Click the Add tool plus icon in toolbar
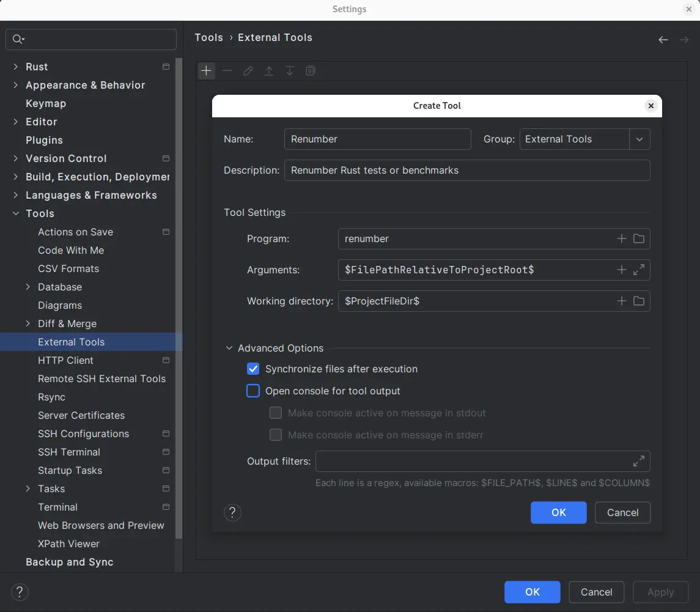Screen dimensions: 700x612 pos(207,71)
